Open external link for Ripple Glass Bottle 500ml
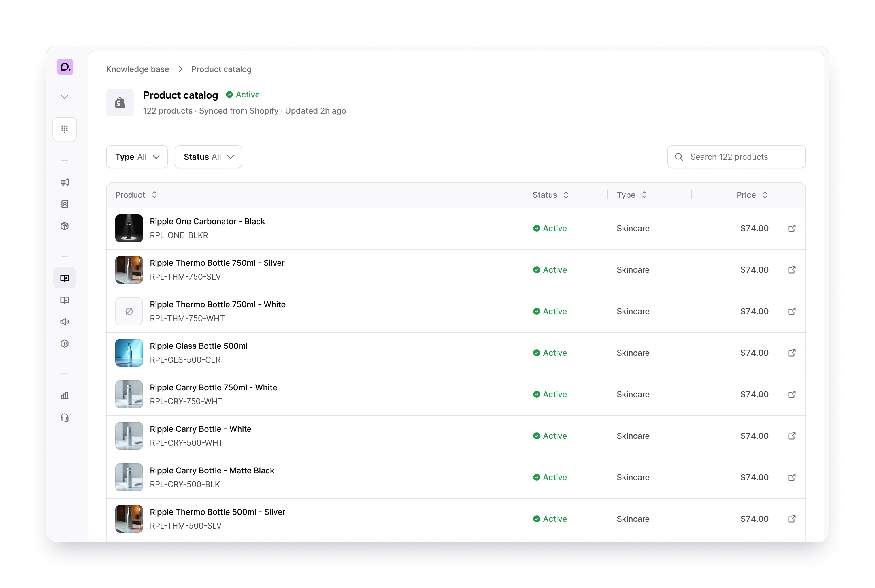The height and width of the screenshot is (588, 875). pyautogui.click(x=792, y=353)
